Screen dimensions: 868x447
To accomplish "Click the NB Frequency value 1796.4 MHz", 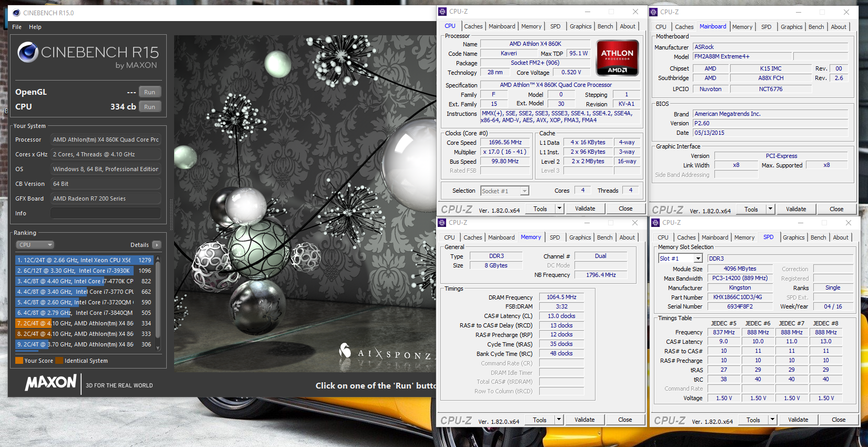I will 601,275.
